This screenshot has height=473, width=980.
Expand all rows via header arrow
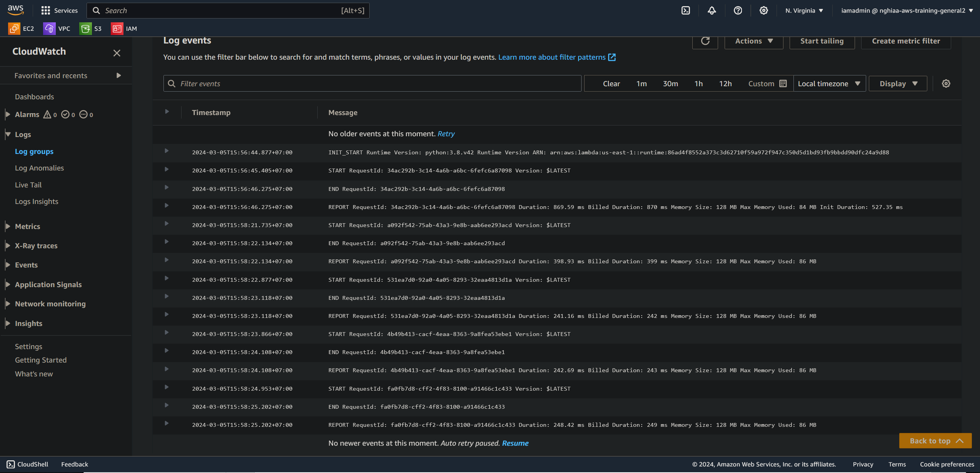(167, 112)
